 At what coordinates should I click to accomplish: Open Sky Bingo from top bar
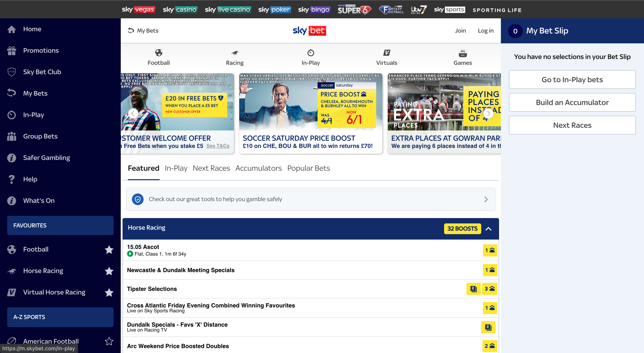click(314, 10)
